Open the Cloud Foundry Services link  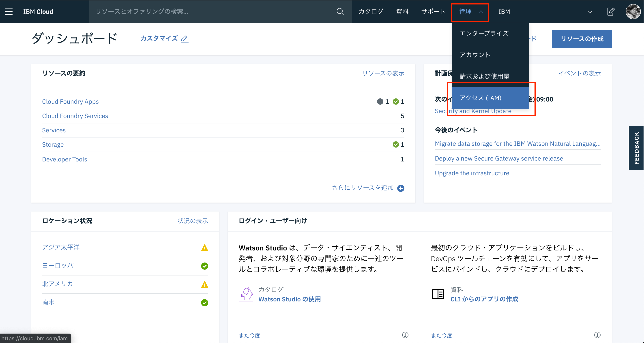click(x=75, y=116)
